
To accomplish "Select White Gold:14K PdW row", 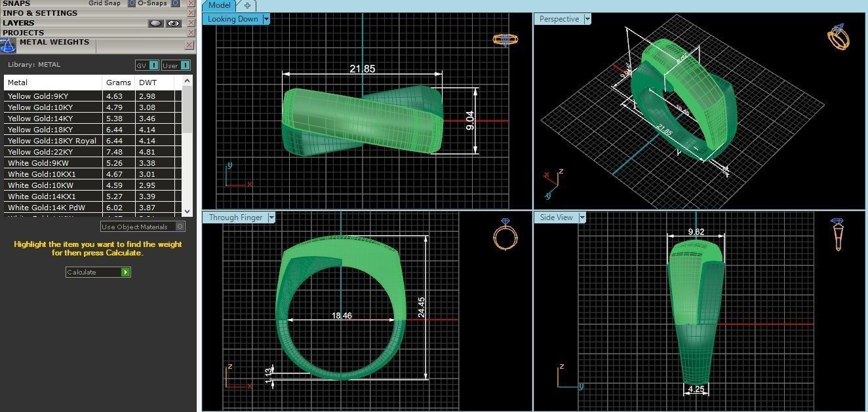I will (92, 208).
